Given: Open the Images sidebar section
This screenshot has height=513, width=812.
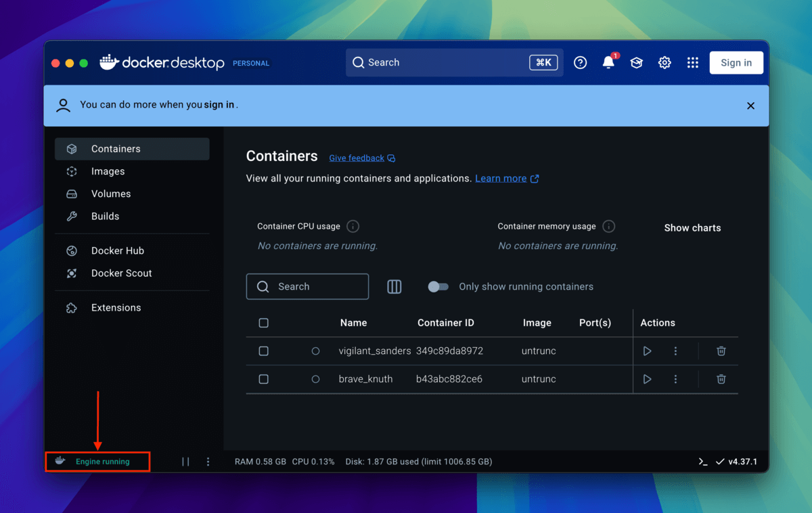Looking at the screenshot, I should (132, 171).
